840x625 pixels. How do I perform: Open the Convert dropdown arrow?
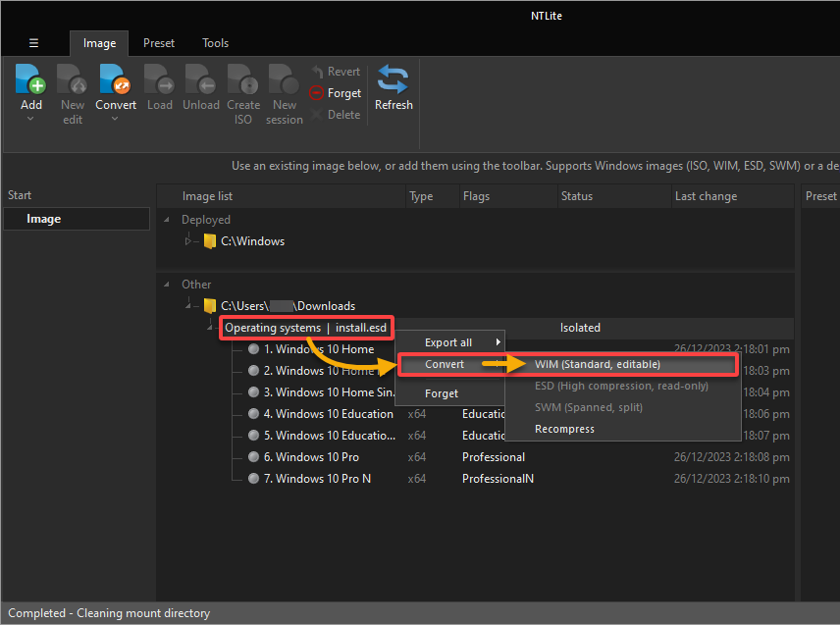115,119
